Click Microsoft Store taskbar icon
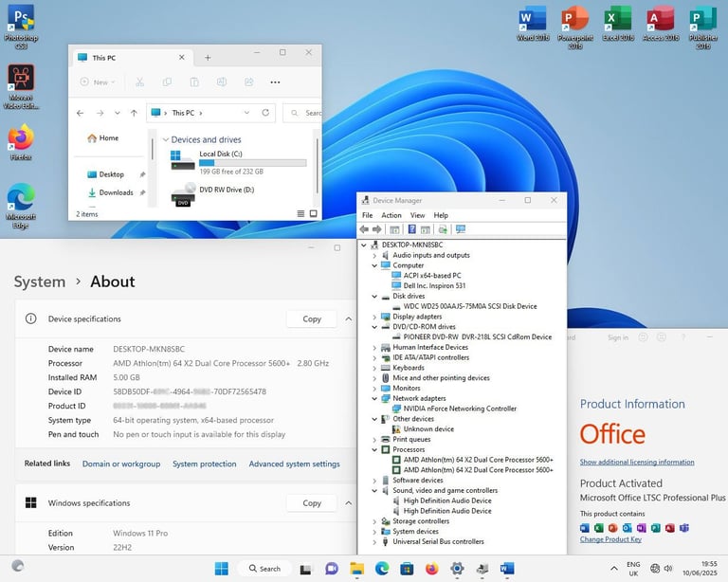The width and height of the screenshot is (728, 582). click(x=407, y=569)
